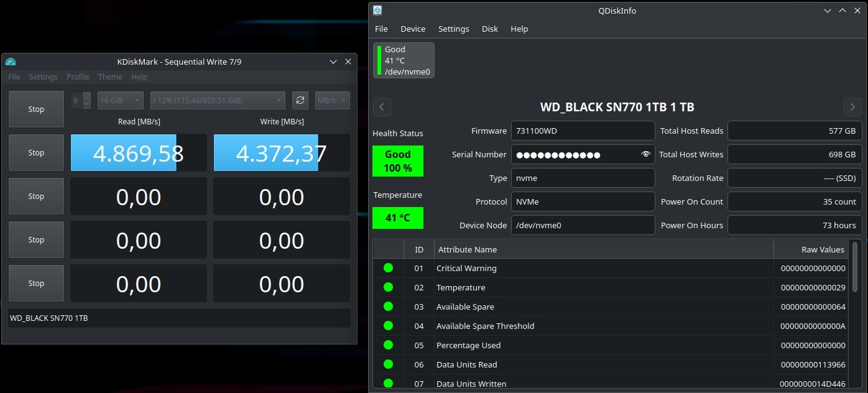The image size is (868, 393).
Task: Open the Help menu in QDiskInfo
Action: coord(519,29)
